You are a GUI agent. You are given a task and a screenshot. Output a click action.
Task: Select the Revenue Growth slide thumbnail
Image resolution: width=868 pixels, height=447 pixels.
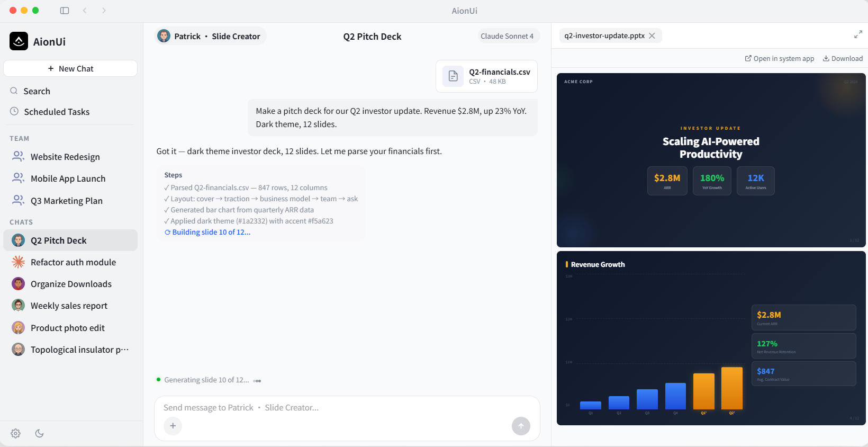pyautogui.click(x=710, y=338)
